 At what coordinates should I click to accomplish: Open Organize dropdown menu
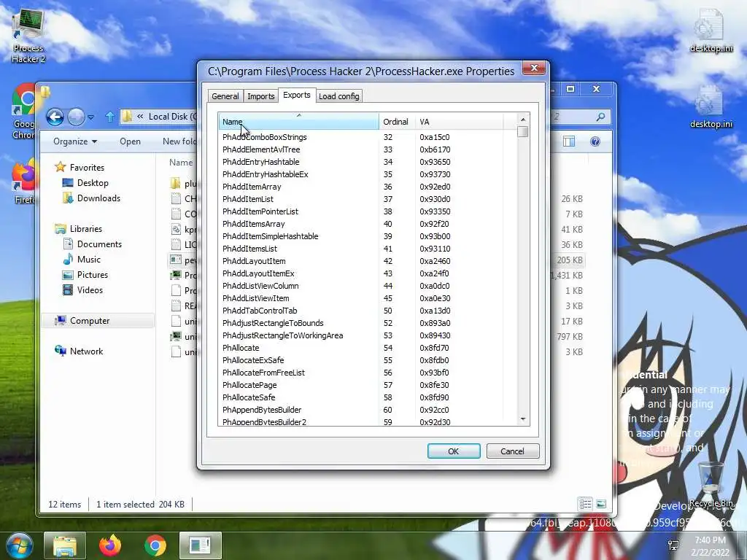(x=75, y=141)
